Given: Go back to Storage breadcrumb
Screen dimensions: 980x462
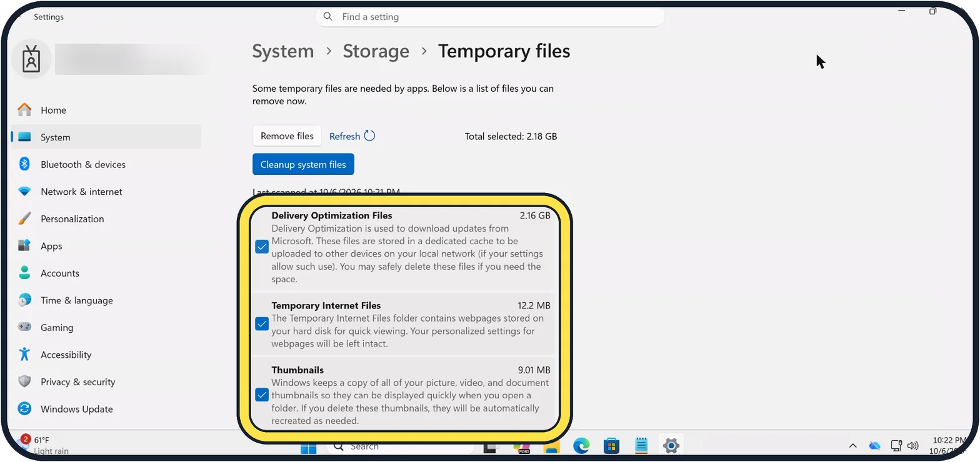Looking at the screenshot, I should pos(376,51).
